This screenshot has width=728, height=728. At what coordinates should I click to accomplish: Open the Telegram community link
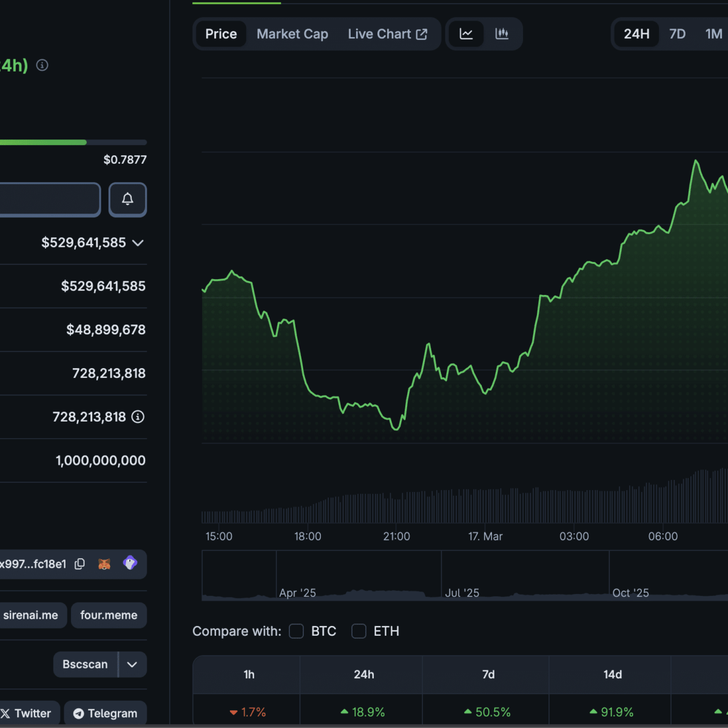105,713
